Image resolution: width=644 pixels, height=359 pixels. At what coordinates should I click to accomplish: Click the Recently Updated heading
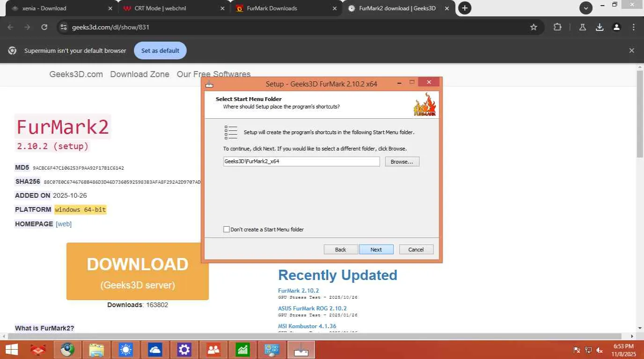tap(337, 275)
